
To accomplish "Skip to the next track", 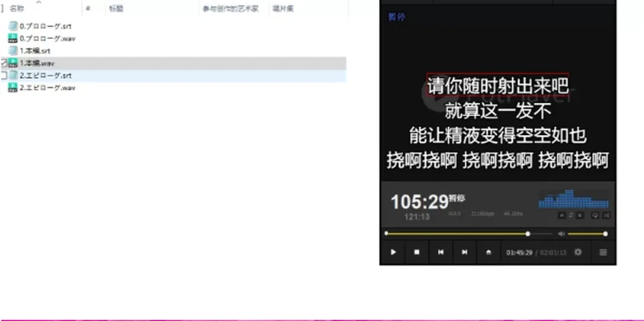I will 464,253.
